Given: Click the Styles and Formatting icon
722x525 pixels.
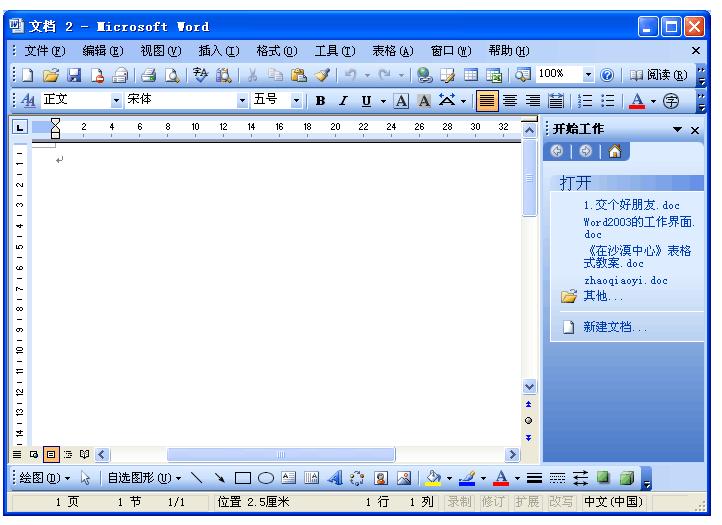Looking at the screenshot, I should pos(28,100).
